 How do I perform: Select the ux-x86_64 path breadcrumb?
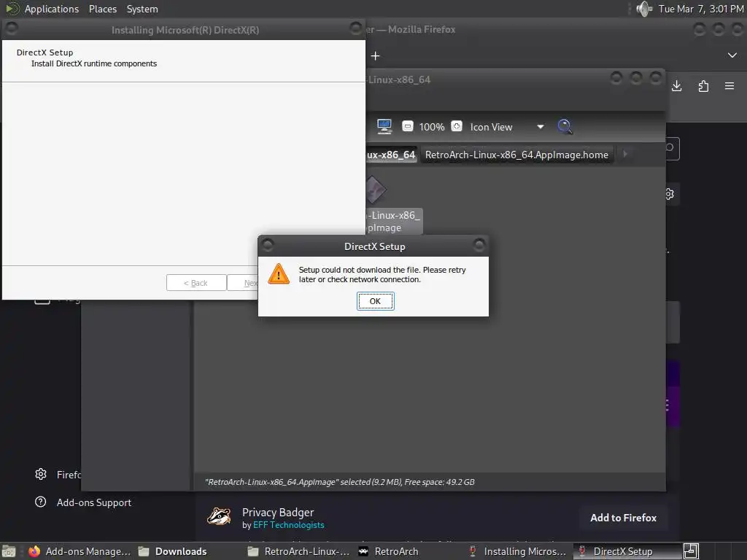click(x=392, y=155)
